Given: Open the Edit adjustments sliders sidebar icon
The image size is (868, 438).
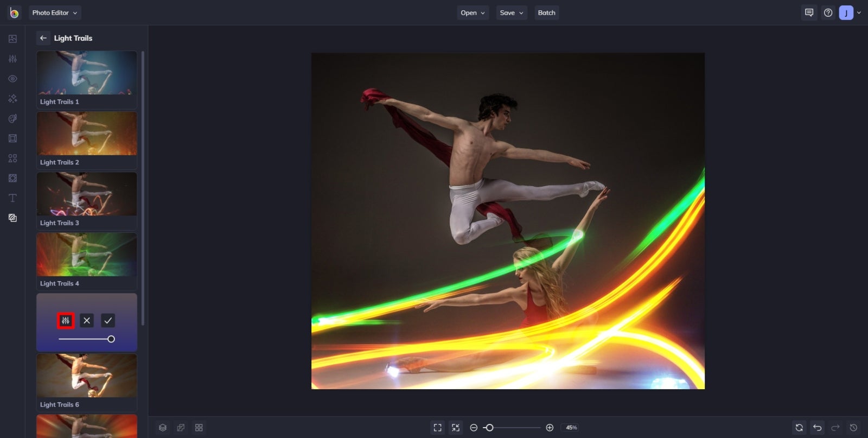Looking at the screenshot, I should click(12, 59).
